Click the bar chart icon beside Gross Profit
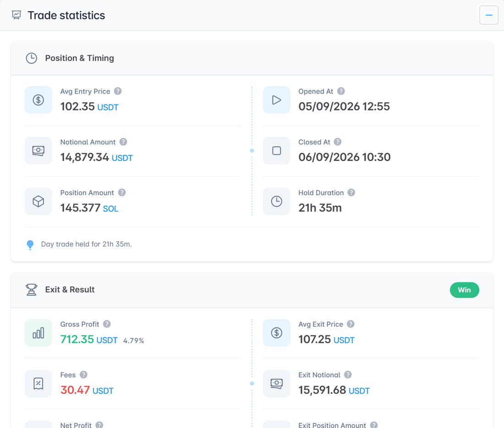Viewport: 504px width, 428px height. (38, 333)
